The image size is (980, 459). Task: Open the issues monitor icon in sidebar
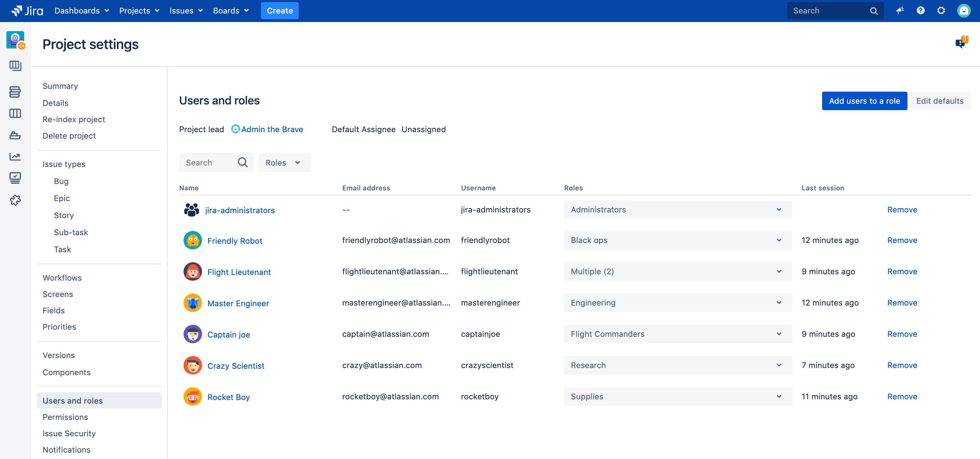click(x=15, y=178)
